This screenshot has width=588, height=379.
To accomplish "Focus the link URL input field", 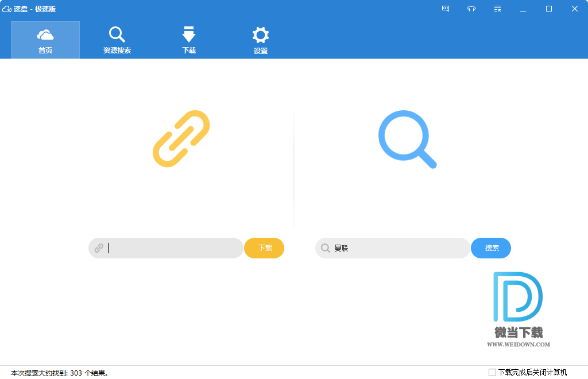I will click(x=172, y=248).
